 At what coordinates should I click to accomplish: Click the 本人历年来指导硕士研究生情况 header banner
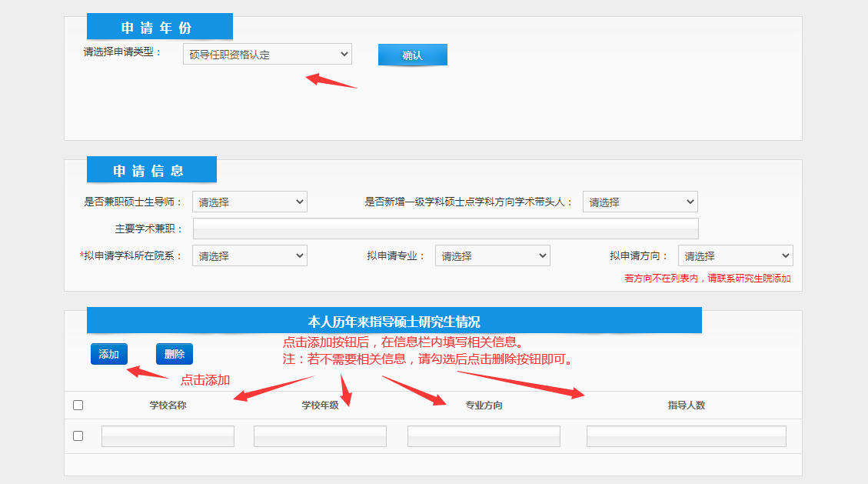pyautogui.click(x=394, y=321)
